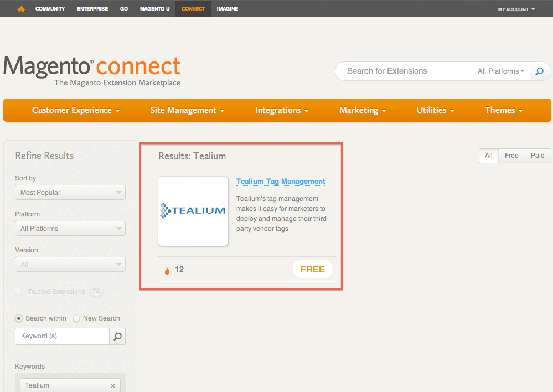Enable the Trusted Extensions checkbox
The width and height of the screenshot is (553, 392).
tap(19, 292)
